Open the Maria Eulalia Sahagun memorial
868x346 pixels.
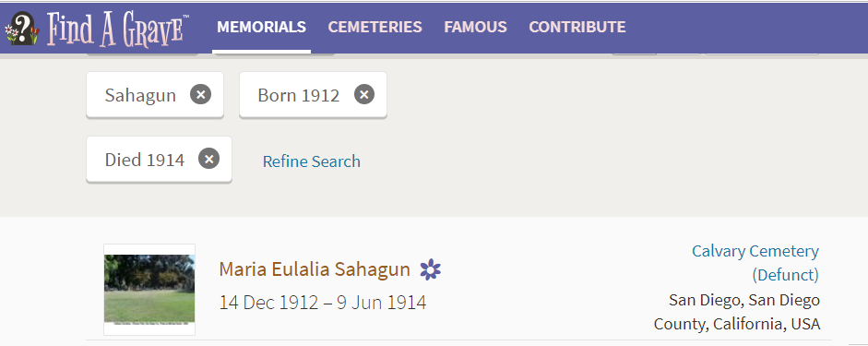tap(315, 269)
